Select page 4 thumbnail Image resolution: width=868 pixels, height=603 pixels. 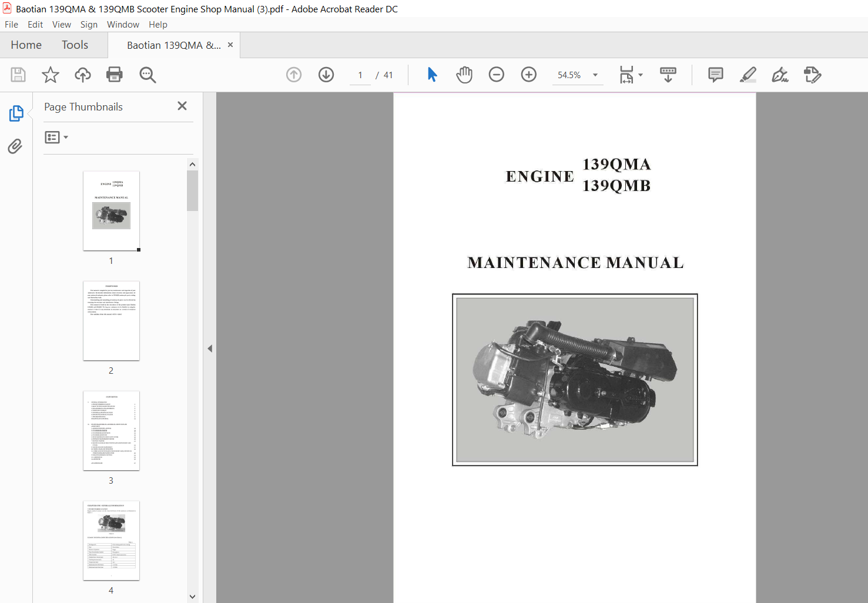pos(111,541)
